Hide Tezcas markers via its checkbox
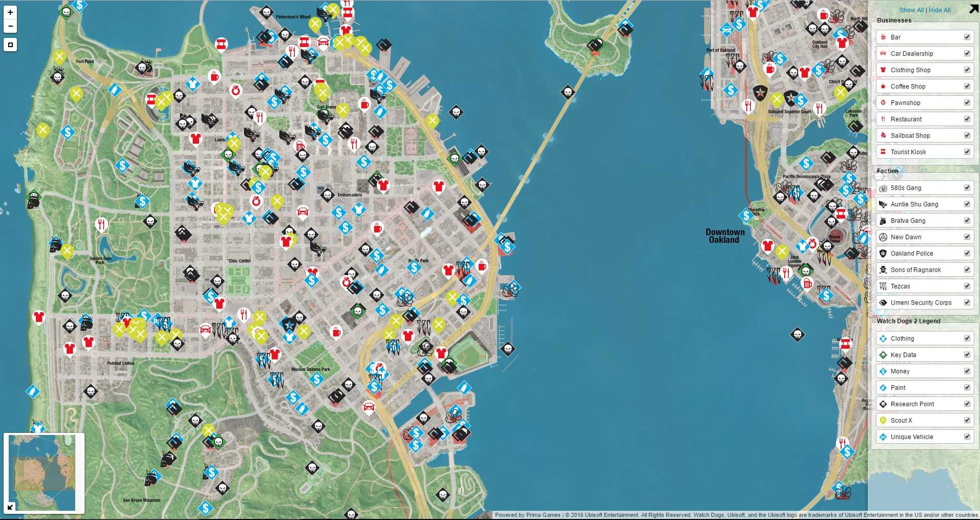 (967, 286)
